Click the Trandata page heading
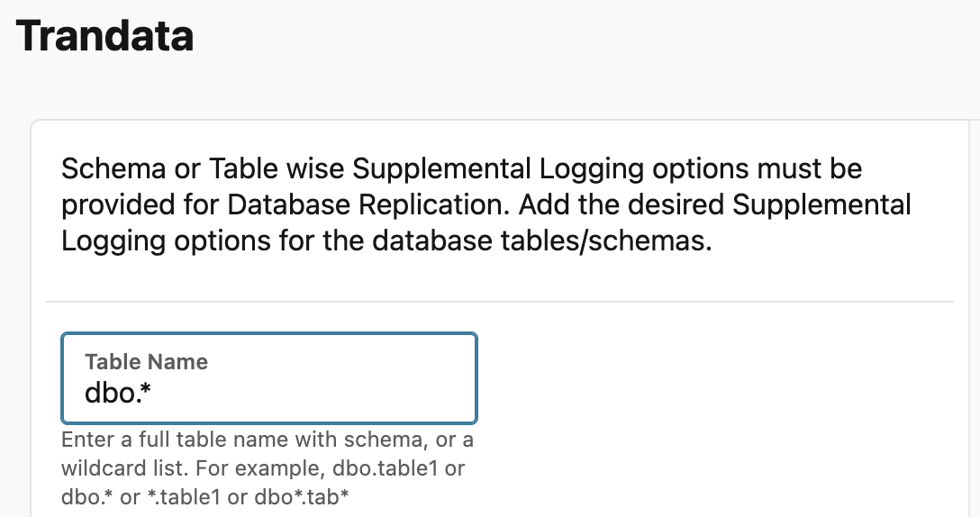980x517 pixels. [x=104, y=36]
